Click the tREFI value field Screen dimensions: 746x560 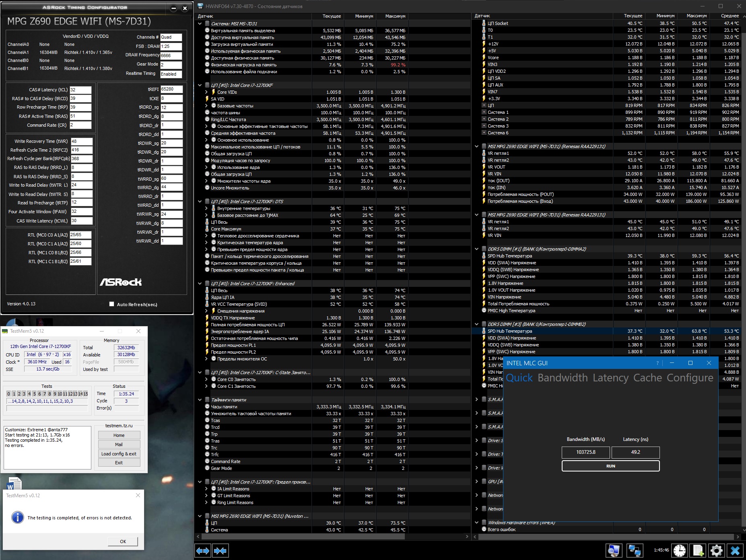pos(171,89)
